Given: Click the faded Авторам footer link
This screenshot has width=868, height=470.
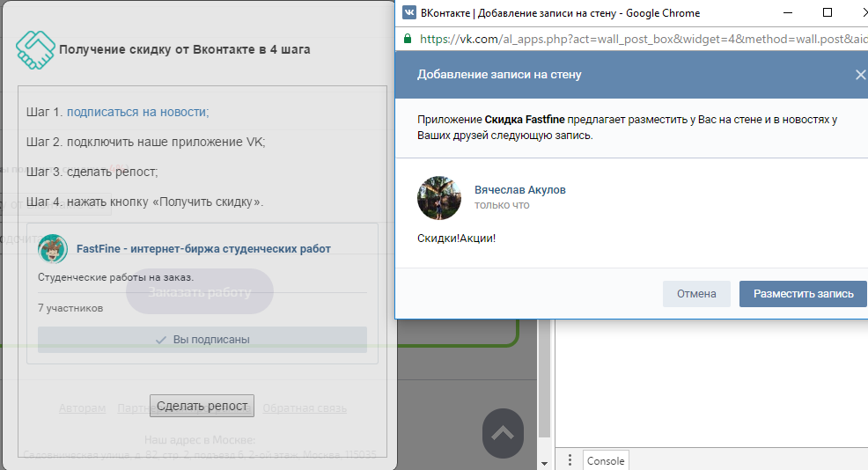Looking at the screenshot, I should (83, 408).
